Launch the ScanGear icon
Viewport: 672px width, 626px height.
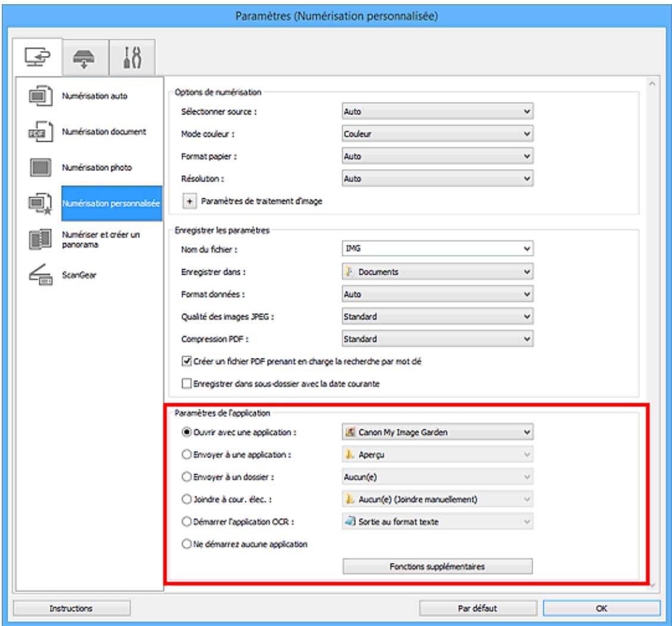tap(39, 276)
